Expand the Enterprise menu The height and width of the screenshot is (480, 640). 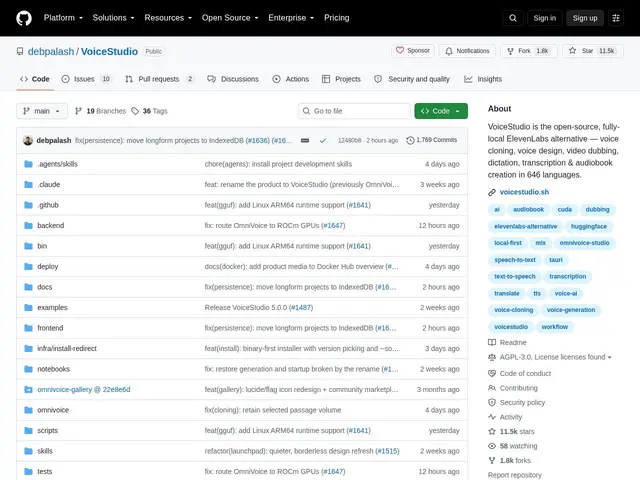pos(291,18)
